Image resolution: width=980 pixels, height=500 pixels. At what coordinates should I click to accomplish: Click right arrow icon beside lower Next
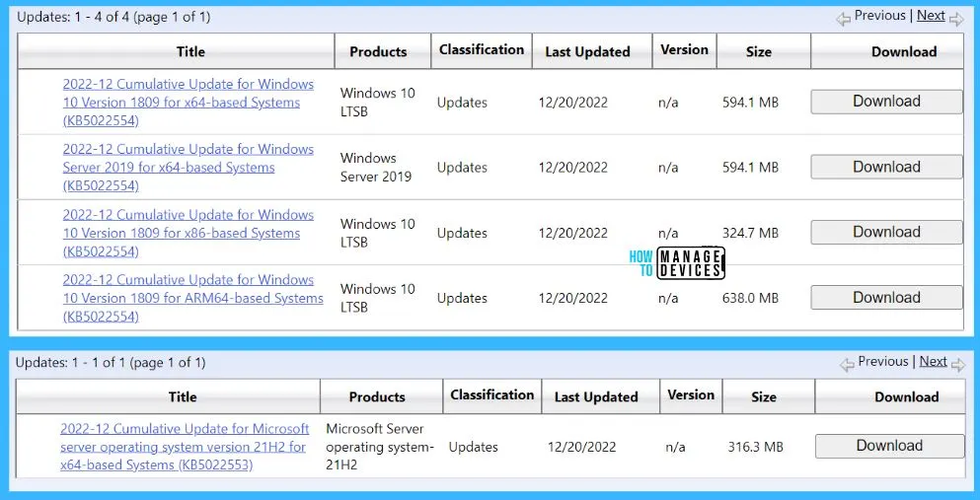(x=957, y=365)
